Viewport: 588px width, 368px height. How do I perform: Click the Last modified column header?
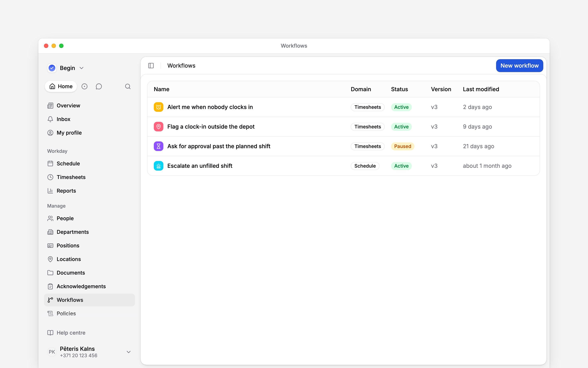[481, 89]
